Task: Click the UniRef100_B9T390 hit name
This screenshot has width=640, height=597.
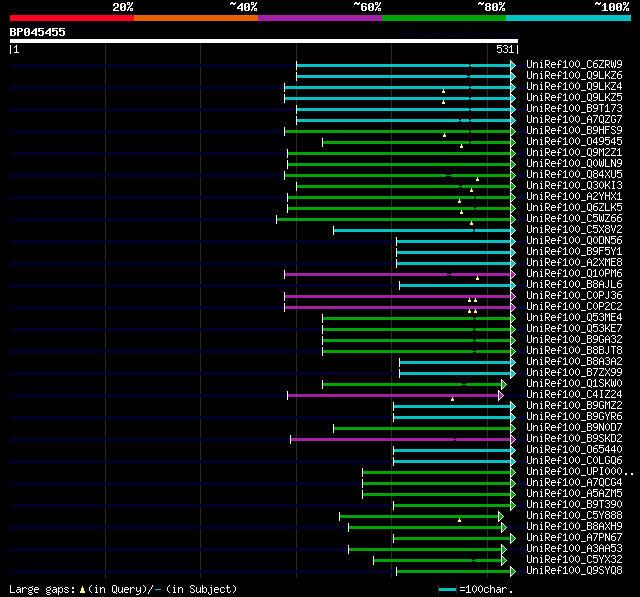Action: point(574,505)
